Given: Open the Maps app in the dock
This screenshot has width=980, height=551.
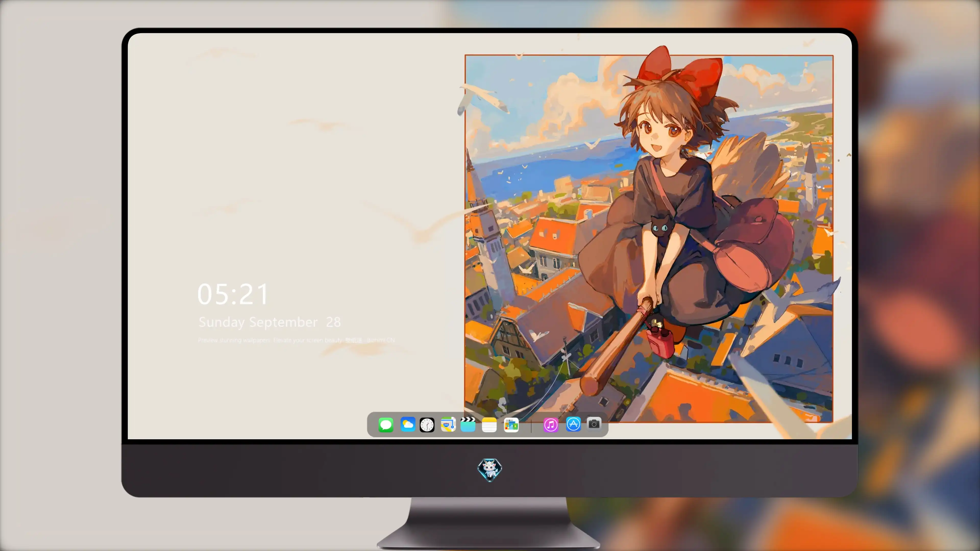Looking at the screenshot, I should pos(448,424).
